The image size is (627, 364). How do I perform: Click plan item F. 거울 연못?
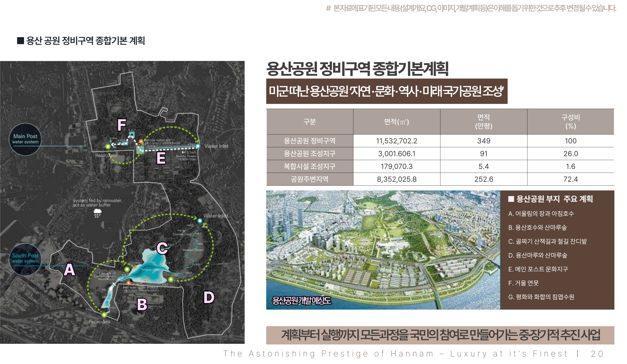tap(523, 283)
